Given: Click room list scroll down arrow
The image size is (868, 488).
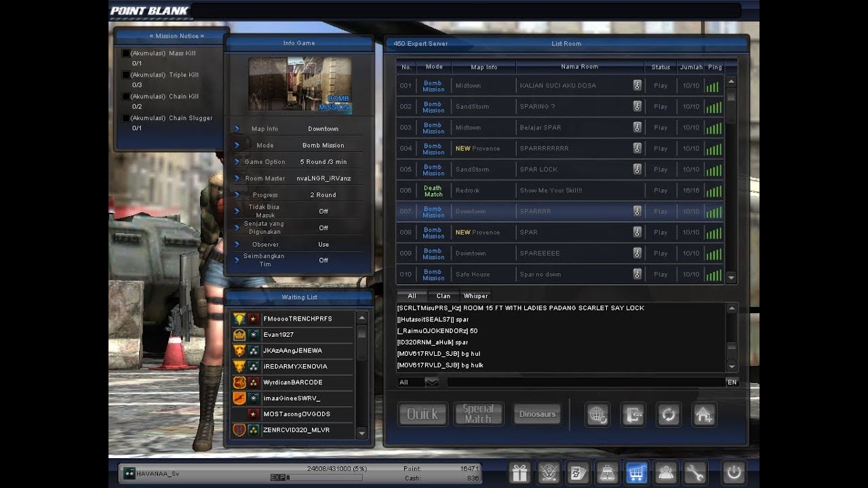Looking at the screenshot, I should click(x=731, y=278).
